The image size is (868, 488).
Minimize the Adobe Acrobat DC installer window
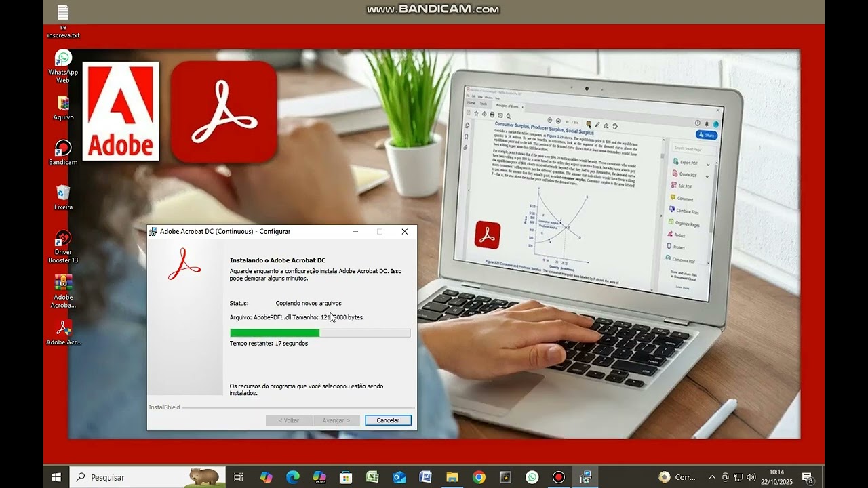355,232
